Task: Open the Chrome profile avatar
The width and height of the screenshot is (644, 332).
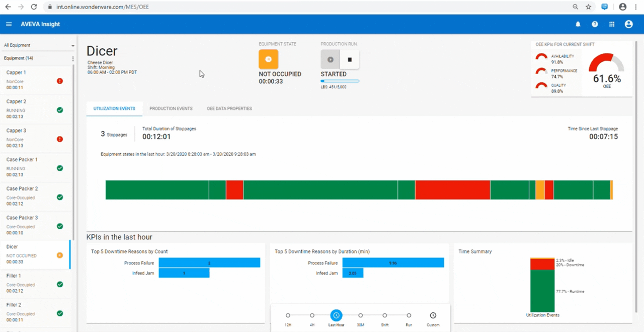Action: pos(623,7)
